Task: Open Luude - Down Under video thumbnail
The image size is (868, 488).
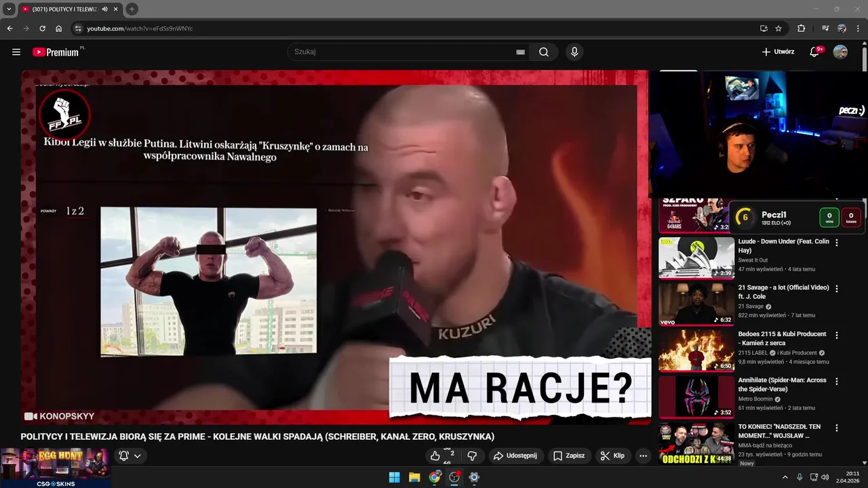Action: 696,258
